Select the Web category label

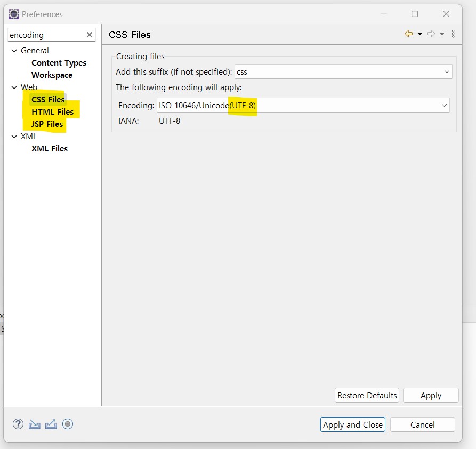click(29, 87)
